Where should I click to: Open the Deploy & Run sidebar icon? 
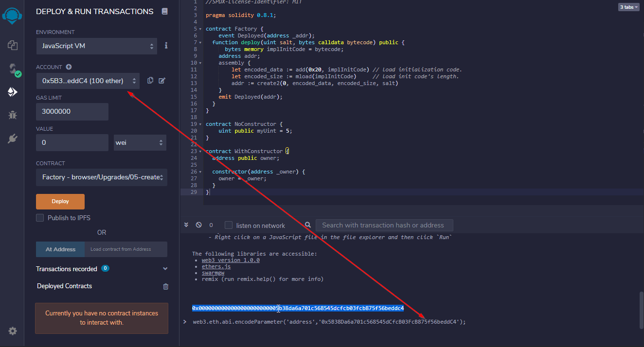point(13,92)
